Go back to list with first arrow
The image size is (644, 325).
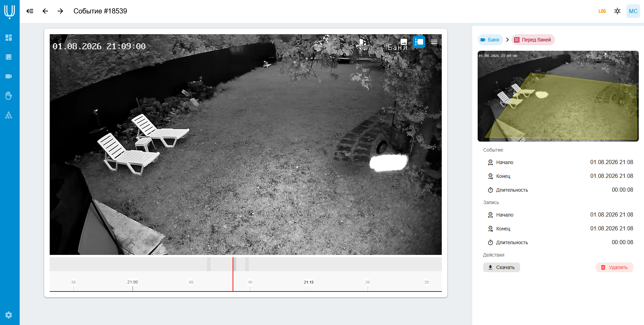click(30, 11)
